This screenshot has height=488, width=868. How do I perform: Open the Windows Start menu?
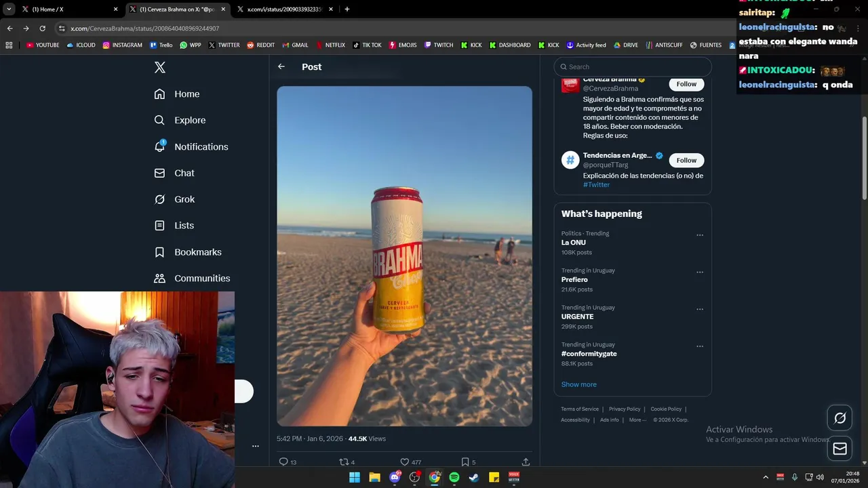pos(355,477)
